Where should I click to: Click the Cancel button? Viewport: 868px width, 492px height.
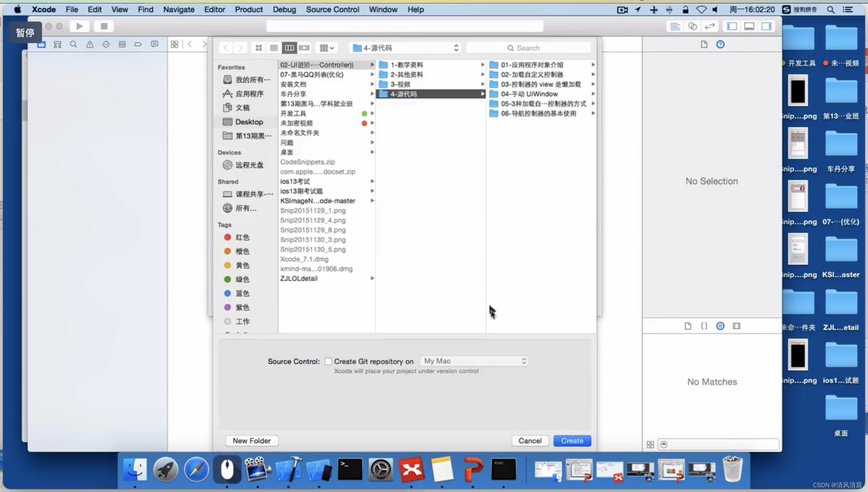[530, 441]
